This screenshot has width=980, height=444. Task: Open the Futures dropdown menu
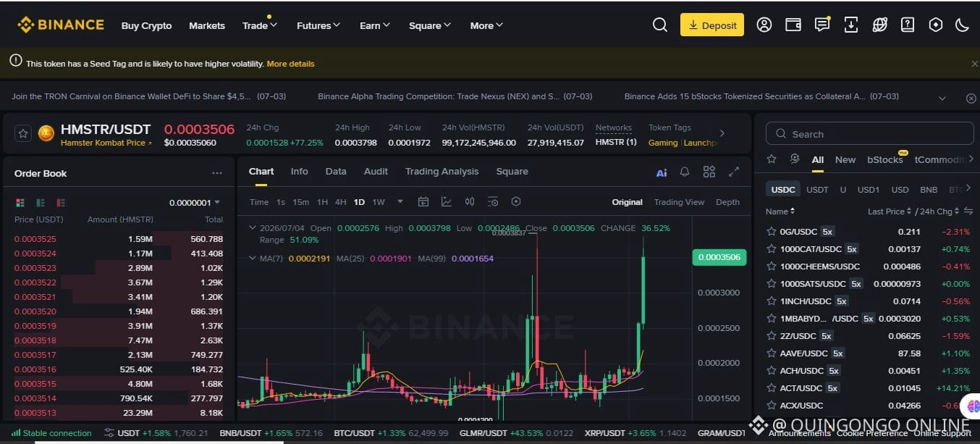[318, 25]
